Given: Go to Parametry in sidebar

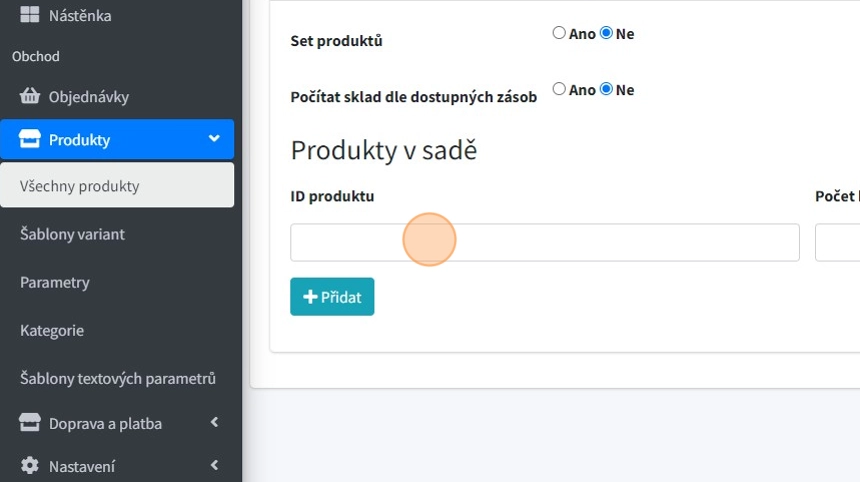Looking at the screenshot, I should click(x=55, y=282).
